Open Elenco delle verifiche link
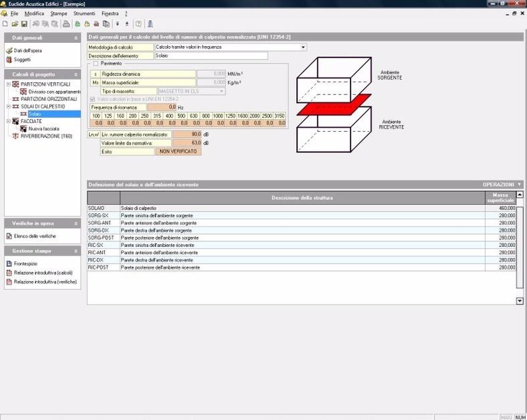 click(35, 236)
